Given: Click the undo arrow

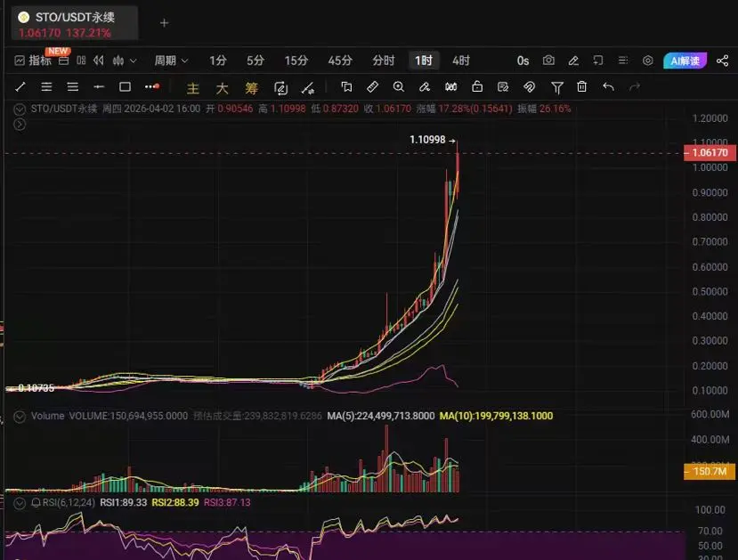Looking at the screenshot, I should point(609,86).
